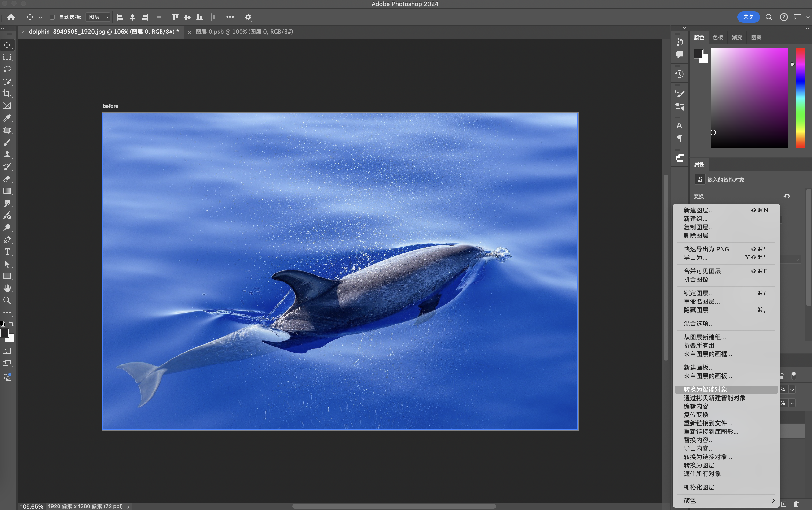The image size is (812, 510).
Task: Select the Zoom tool
Action: tap(7, 300)
